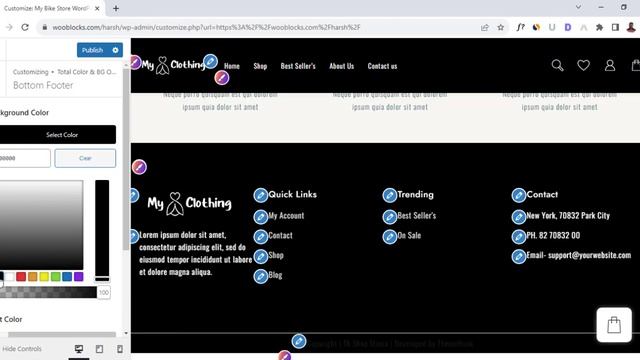
Task: Pick the yellow color swatch
Action: pos(44,277)
